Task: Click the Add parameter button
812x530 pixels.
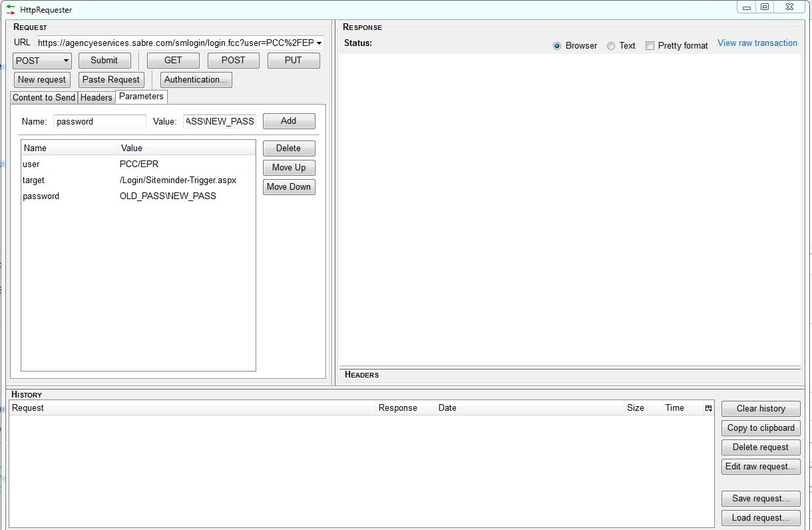Action: click(288, 121)
